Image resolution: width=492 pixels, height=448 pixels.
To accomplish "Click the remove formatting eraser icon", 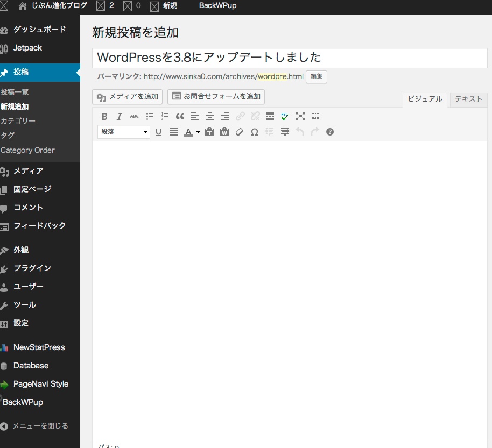I will [240, 132].
